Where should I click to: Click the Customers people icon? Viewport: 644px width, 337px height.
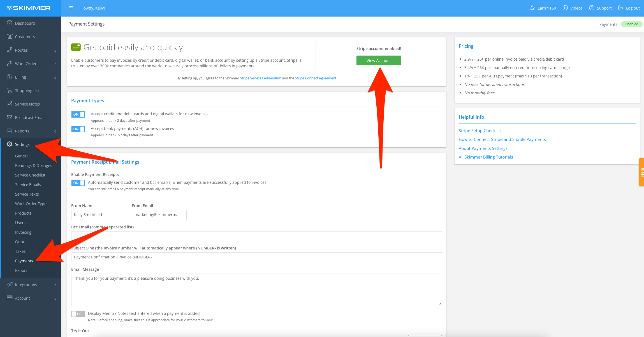10,36
